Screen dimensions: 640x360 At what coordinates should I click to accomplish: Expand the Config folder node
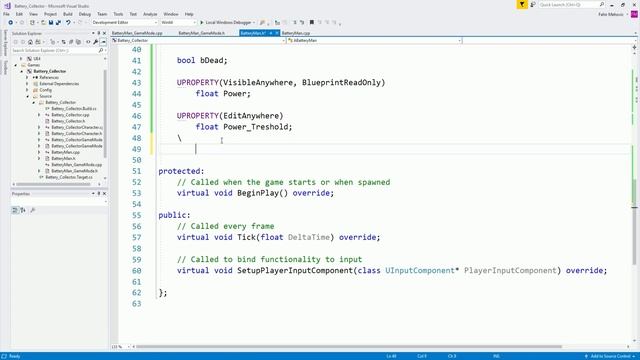[x=28, y=90]
